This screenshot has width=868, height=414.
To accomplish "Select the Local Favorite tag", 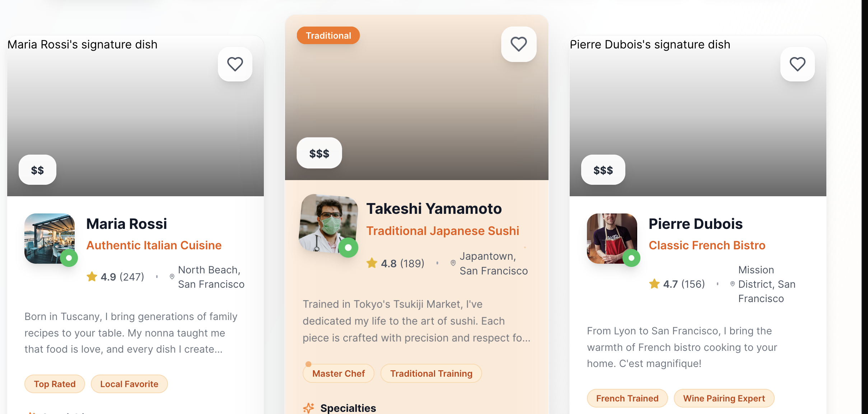I will 129,384.
